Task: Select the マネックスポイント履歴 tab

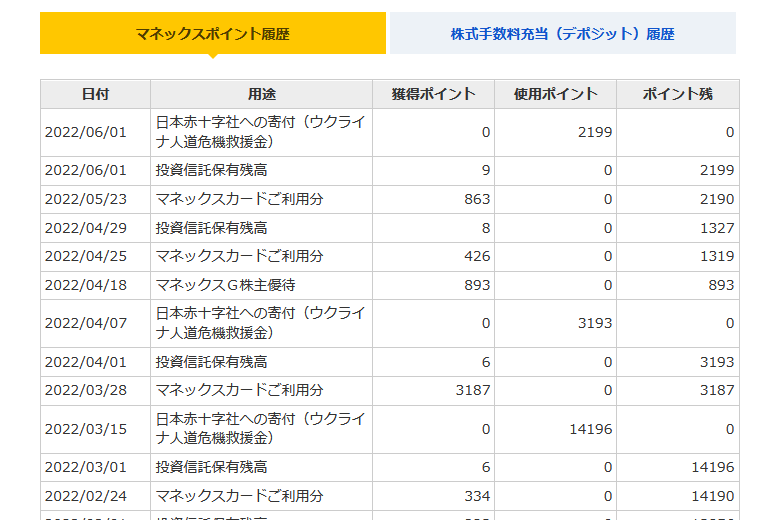Action: coord(213,33)
